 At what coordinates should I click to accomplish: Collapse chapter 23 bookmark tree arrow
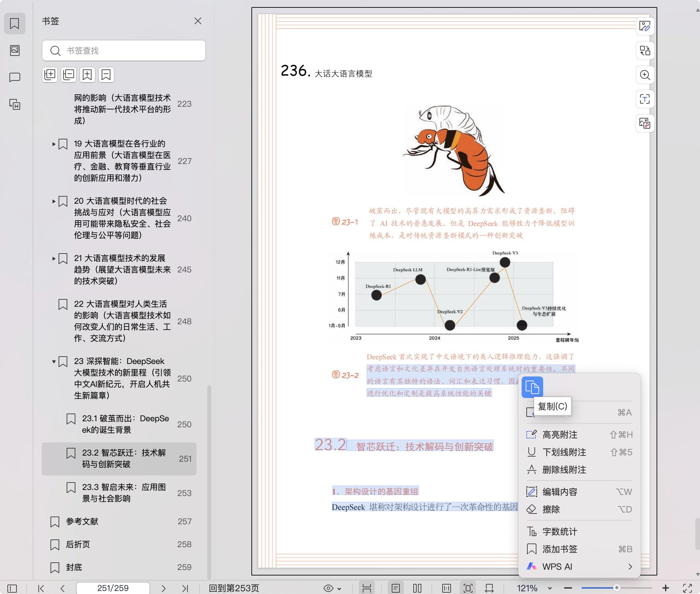pos(54,362)
